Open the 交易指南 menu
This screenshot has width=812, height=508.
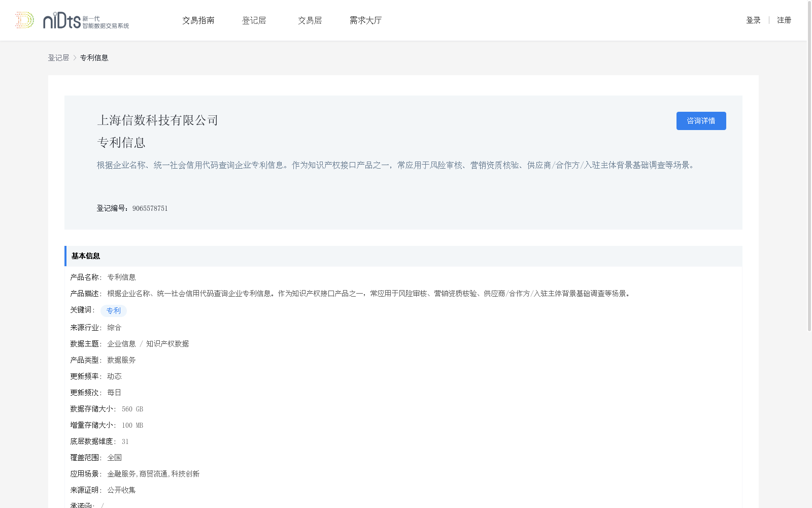198,20
